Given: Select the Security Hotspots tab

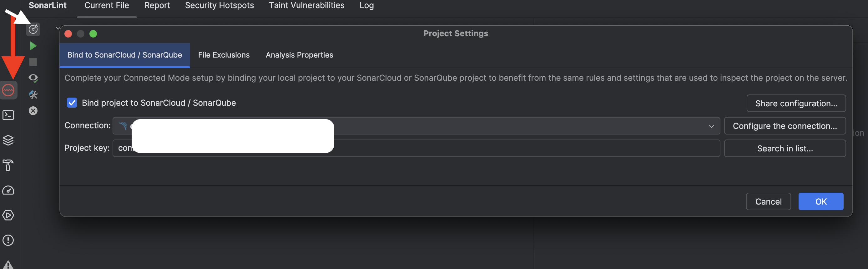Looking at the screenshot, I should click(x=220, y=5).
